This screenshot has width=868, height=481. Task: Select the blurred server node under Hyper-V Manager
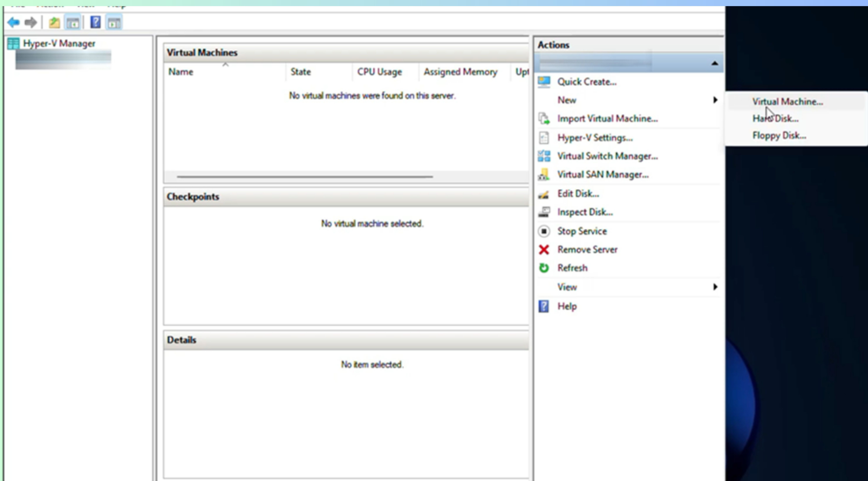coord(63,59)
